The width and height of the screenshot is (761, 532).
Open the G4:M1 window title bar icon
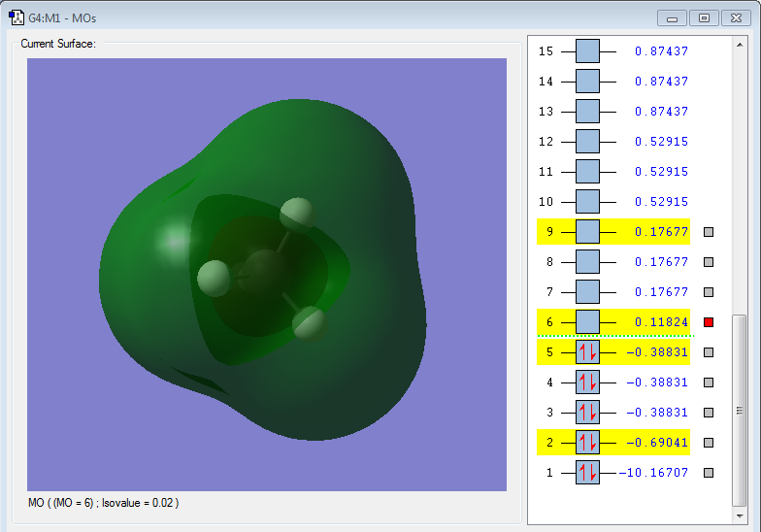17,17
